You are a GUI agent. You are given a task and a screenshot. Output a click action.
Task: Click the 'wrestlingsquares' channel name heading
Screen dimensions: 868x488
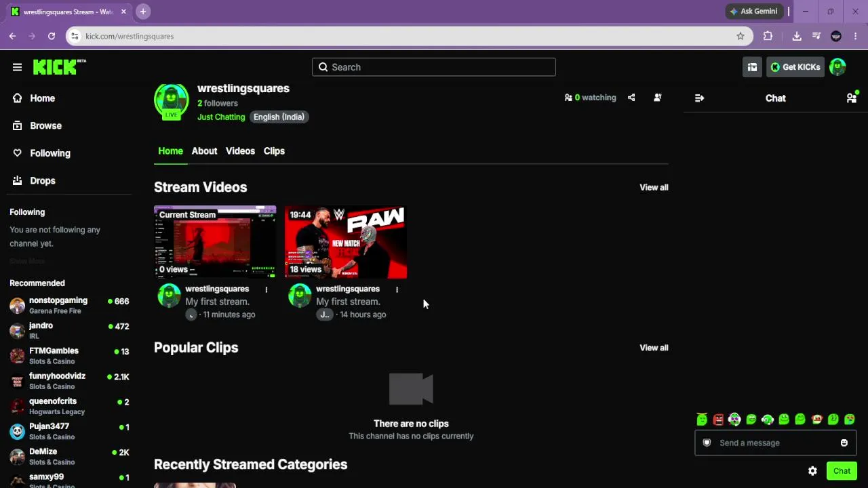(243, 88)
